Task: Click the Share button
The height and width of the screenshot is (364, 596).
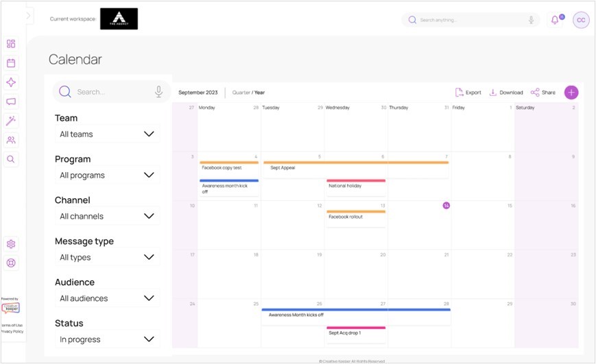Action: coord(543,93)
